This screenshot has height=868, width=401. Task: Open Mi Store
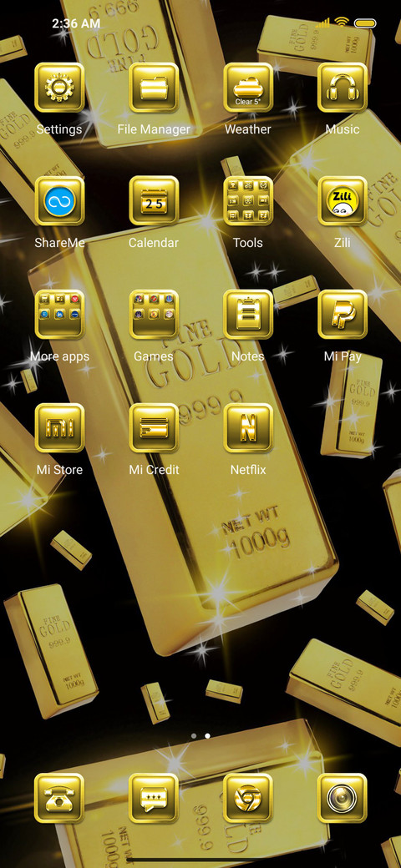(59, 428)
